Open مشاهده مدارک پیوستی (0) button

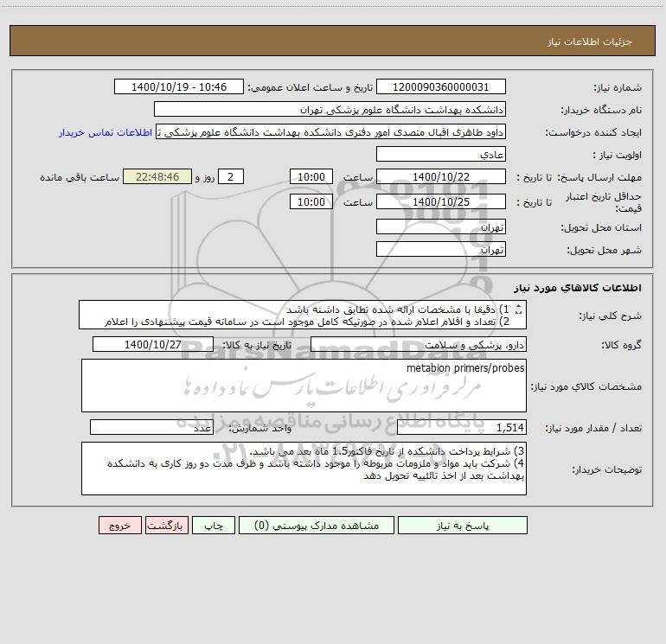(317, 525)
